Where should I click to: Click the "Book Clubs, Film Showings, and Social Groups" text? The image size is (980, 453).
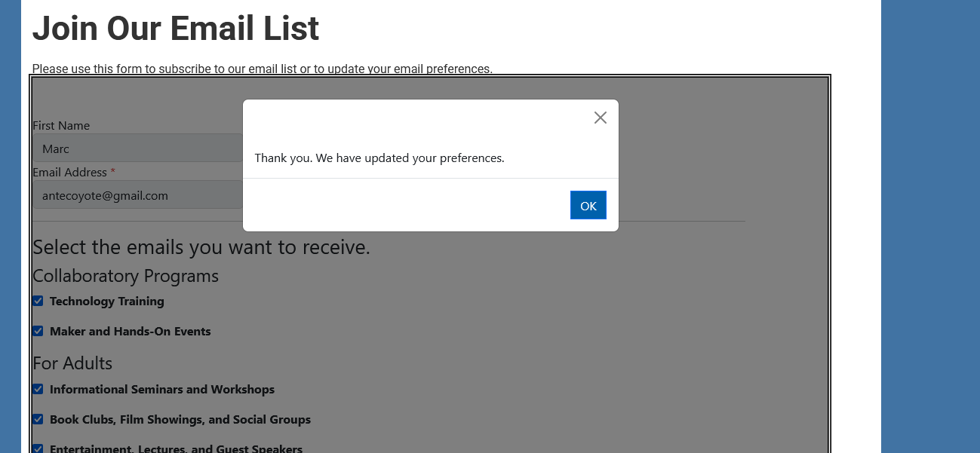[180, 420]
